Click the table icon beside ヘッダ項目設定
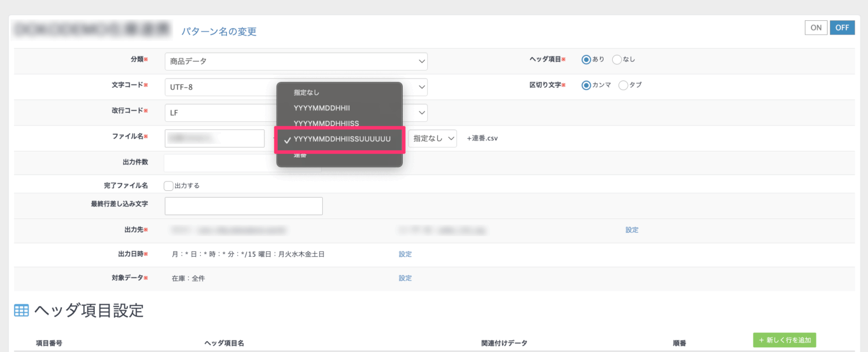Viewport: 868px width, 352px height. [x=21, y=310]
